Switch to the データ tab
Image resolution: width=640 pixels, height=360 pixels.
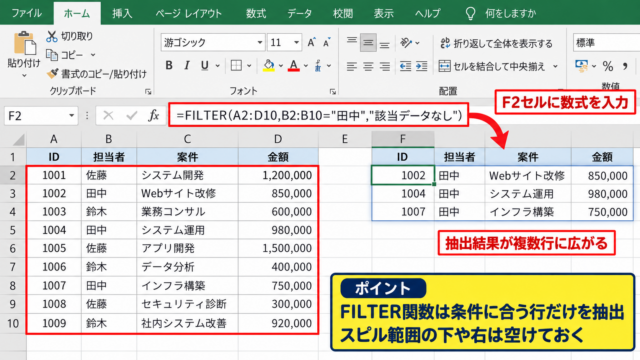pos(299,13)
